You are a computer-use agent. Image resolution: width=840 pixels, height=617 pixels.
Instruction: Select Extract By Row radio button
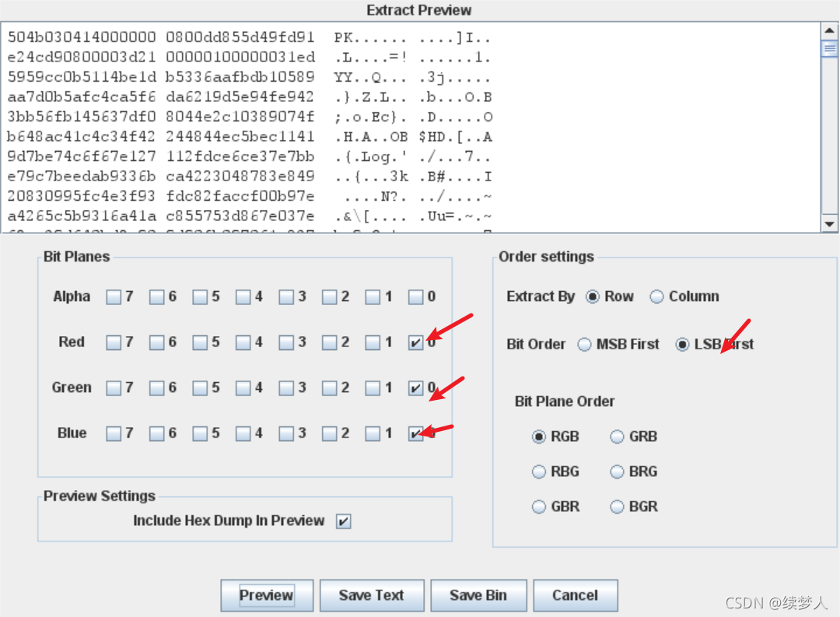tap(593, 297)
